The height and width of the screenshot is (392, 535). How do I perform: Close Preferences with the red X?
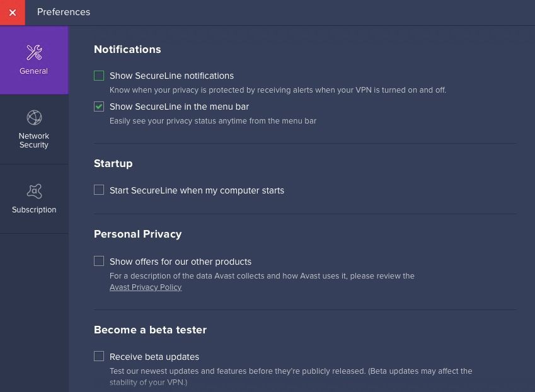13,13
